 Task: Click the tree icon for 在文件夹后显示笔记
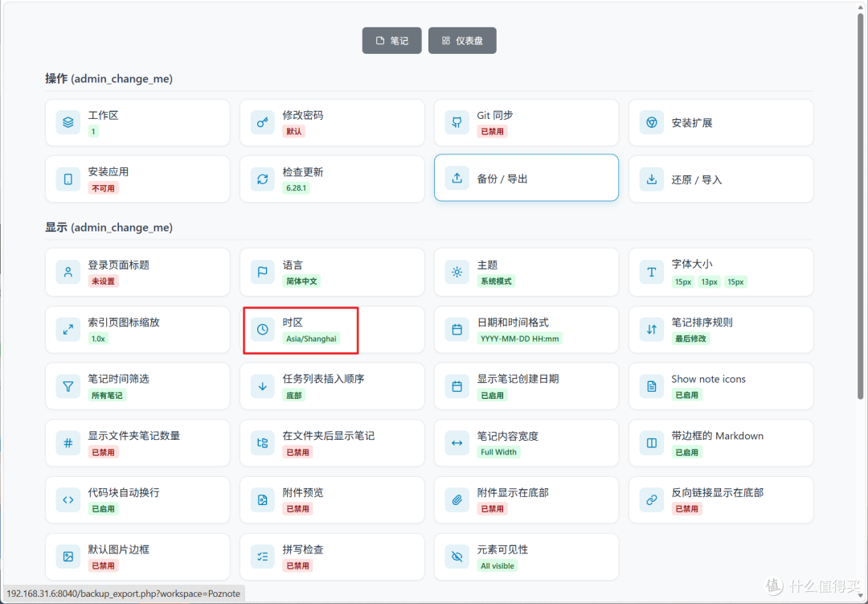tap(262, 443)
